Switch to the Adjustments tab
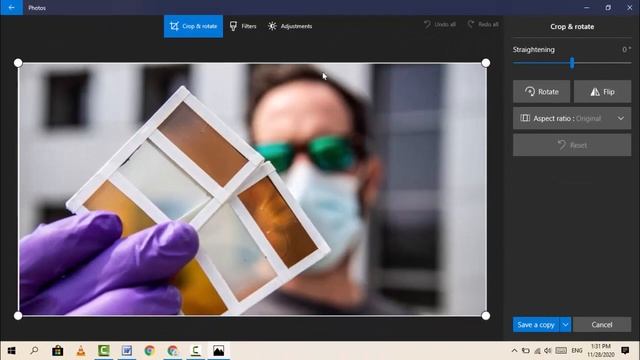 [290, 26]
